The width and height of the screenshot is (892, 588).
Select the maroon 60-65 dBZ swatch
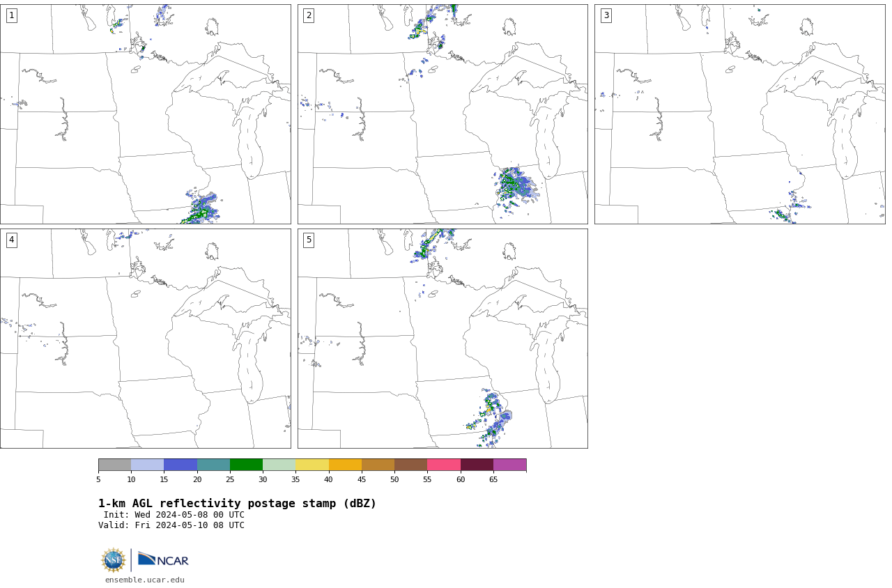(477, 465)
